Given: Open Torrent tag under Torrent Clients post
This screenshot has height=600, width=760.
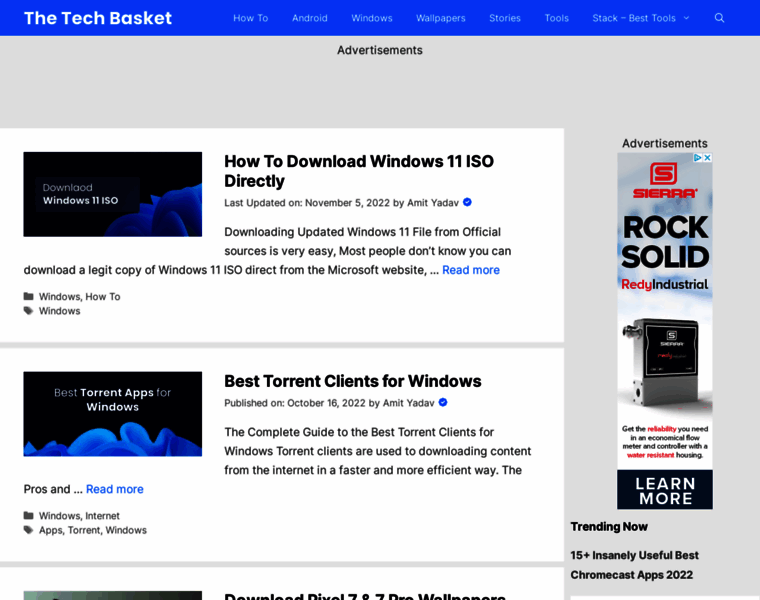Looking at the screenshot, I should 84,530.
